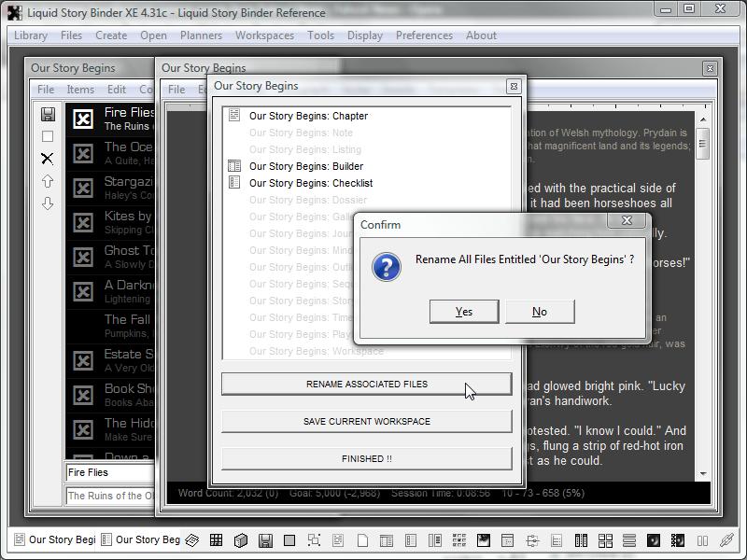Toggle the checkbox beside Stargazing item
The height and width of the screenshot is (560, 747).
pos(83,188)
